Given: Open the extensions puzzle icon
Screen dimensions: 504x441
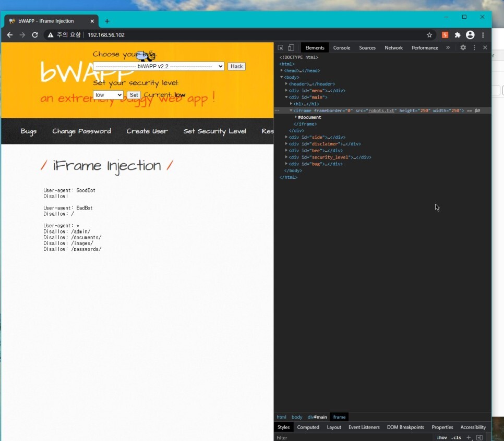Looking at the screenshot, I should (x=458, y=35).
